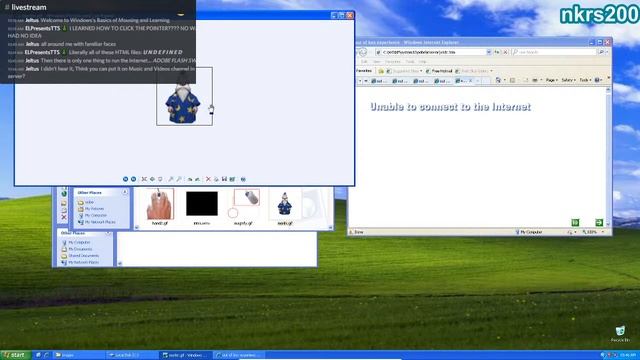Open address bar history dropdown in Internet Explorer
Image resolution: width=640 pixels, height=360 pixels.
(x=489, y=52)
